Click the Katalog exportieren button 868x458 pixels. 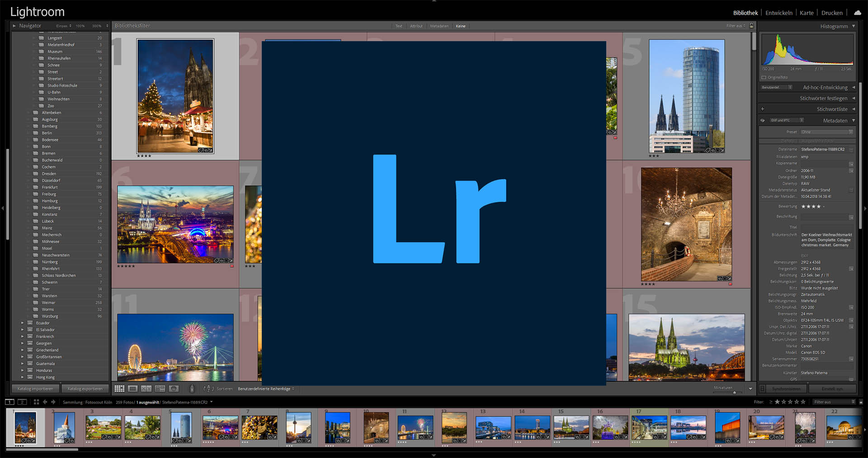coord(85,388)
